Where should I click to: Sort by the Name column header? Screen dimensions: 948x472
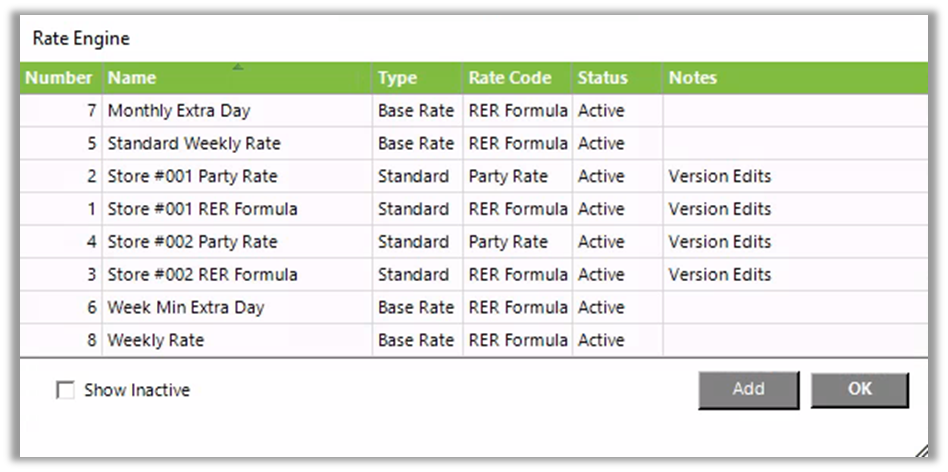click(132, 78)
